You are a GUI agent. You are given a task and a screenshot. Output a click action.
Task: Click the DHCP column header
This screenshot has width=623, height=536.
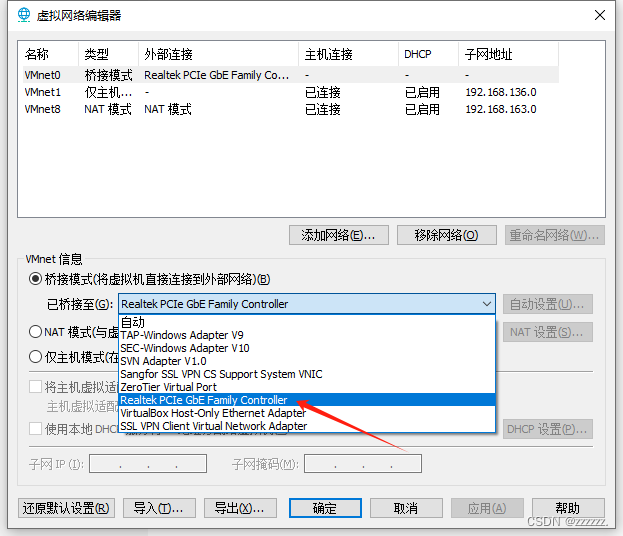[429, 54]
